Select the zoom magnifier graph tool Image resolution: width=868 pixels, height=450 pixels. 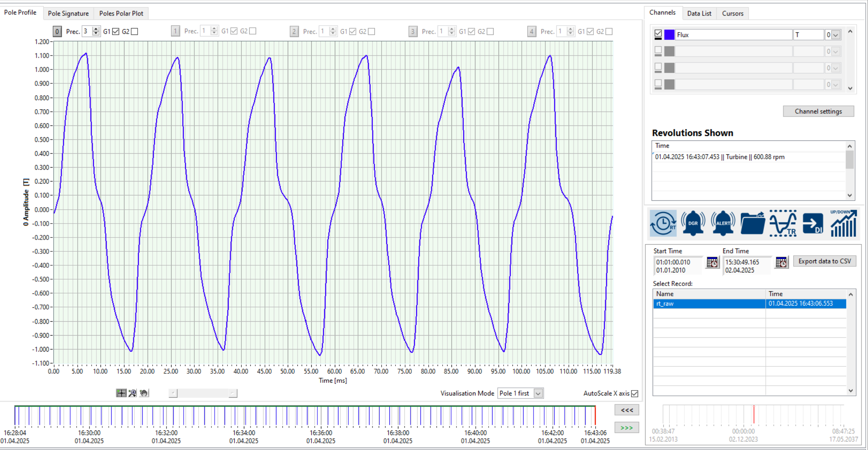coord(132,393)
